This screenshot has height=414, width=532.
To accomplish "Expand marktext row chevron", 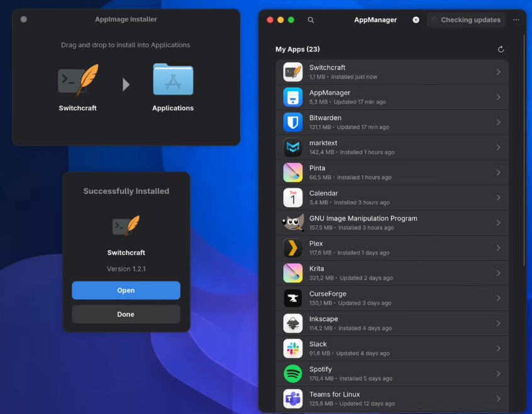I will tap(499, 147).
